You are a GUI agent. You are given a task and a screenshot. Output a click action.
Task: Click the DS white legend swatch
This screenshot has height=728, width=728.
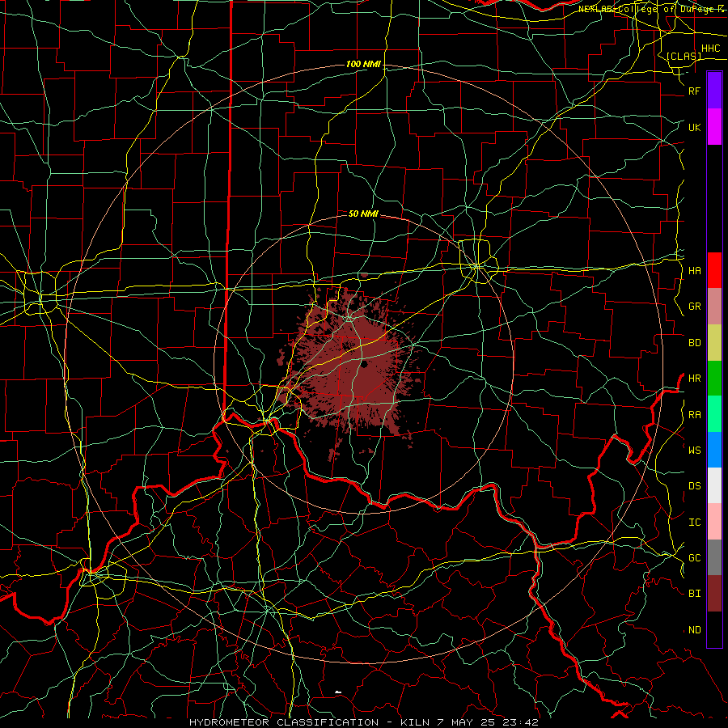coord(714,485)
